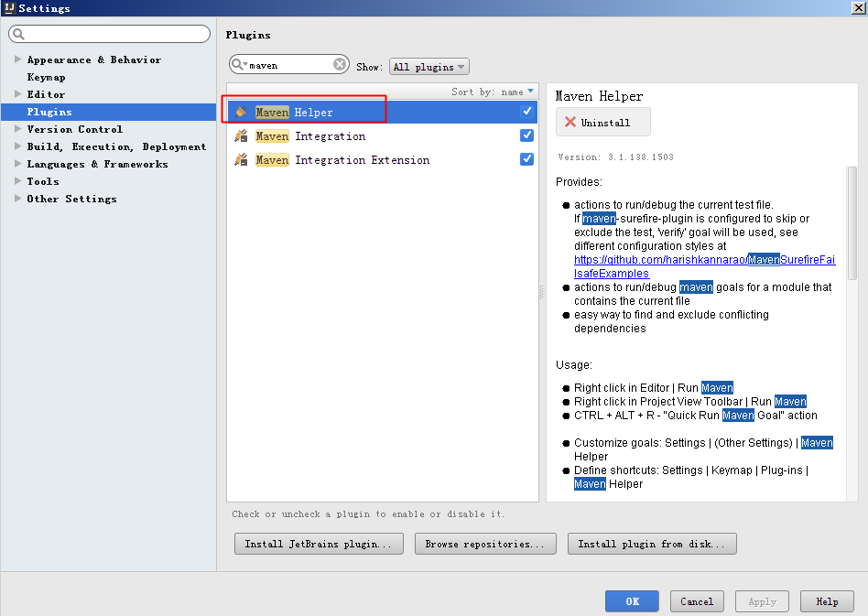Focus the settings search field
868x616 pixels.
point(109,34)
